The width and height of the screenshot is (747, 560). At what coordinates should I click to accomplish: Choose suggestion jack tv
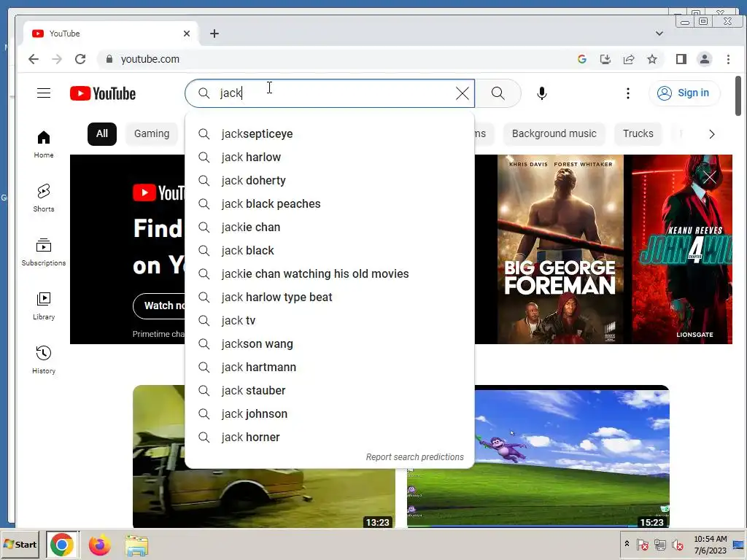coord(330,321)
